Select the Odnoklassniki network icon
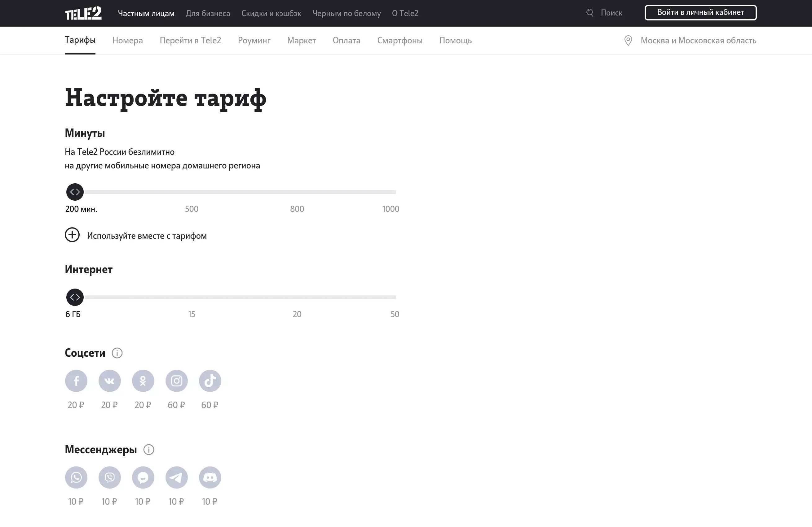The width and height of the screenshot is (812, 527). (143, 381)
